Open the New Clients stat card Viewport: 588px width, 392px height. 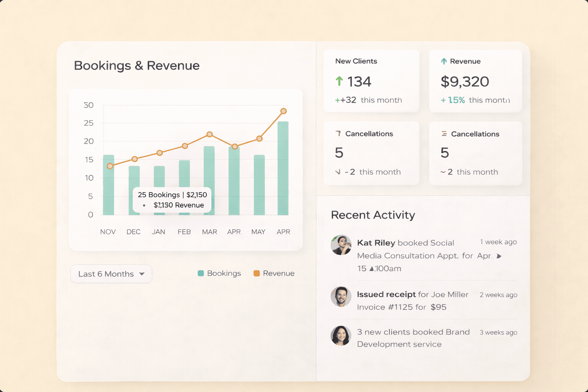371,81
